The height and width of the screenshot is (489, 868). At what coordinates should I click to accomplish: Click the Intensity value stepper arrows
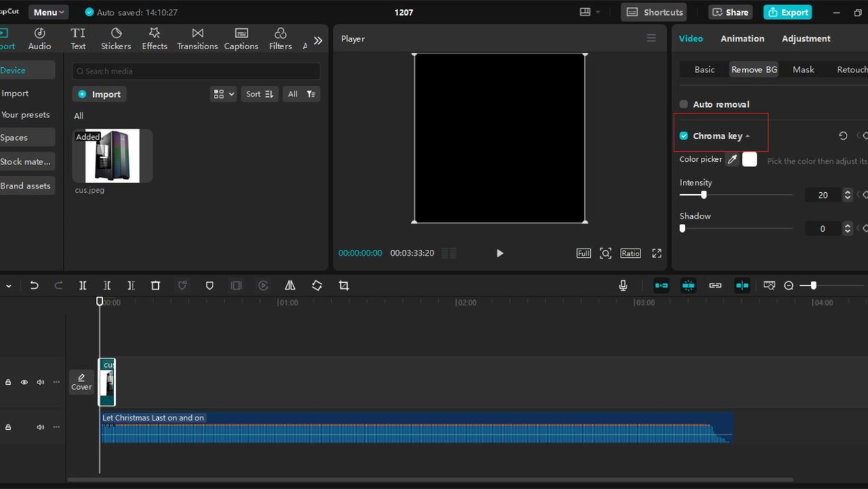[x=847, y=195]
